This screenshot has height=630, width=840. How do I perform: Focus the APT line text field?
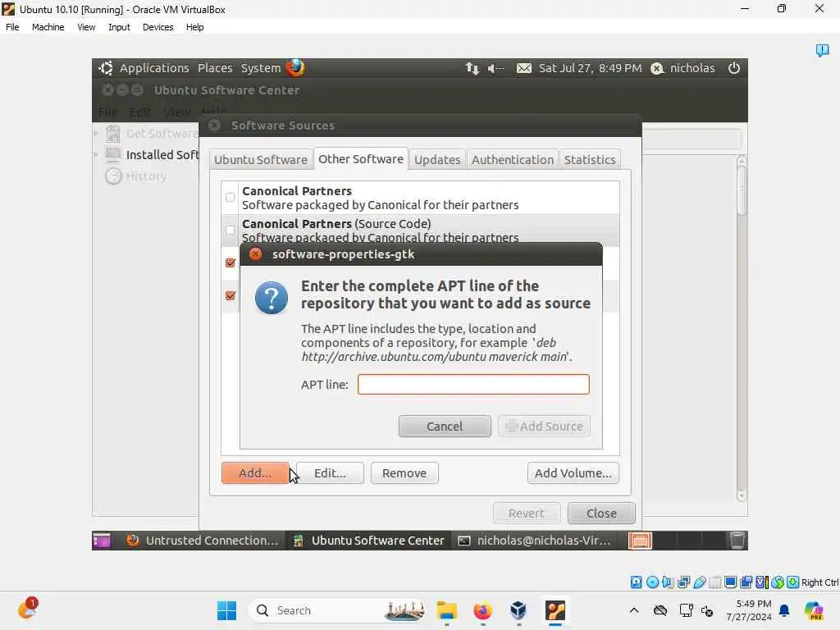[x=473, y=385]
